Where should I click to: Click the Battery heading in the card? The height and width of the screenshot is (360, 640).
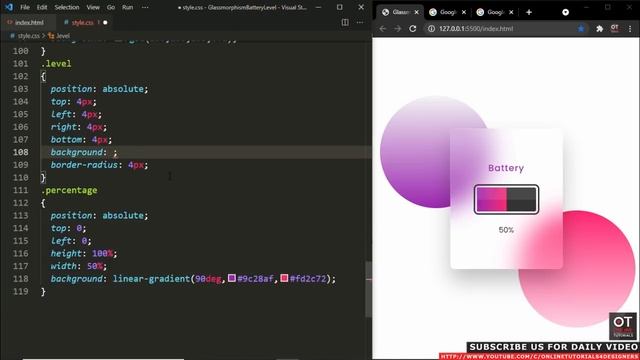click(x=506, y=168)
